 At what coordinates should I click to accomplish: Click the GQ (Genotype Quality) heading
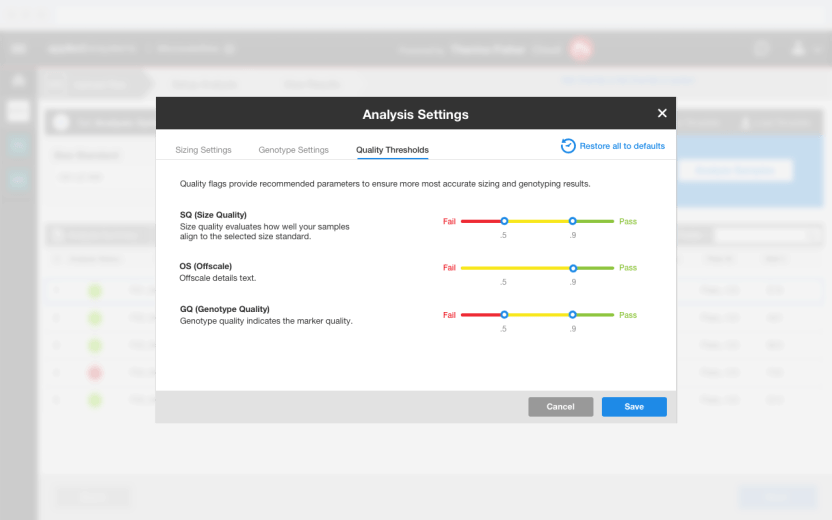coord(224,309)
